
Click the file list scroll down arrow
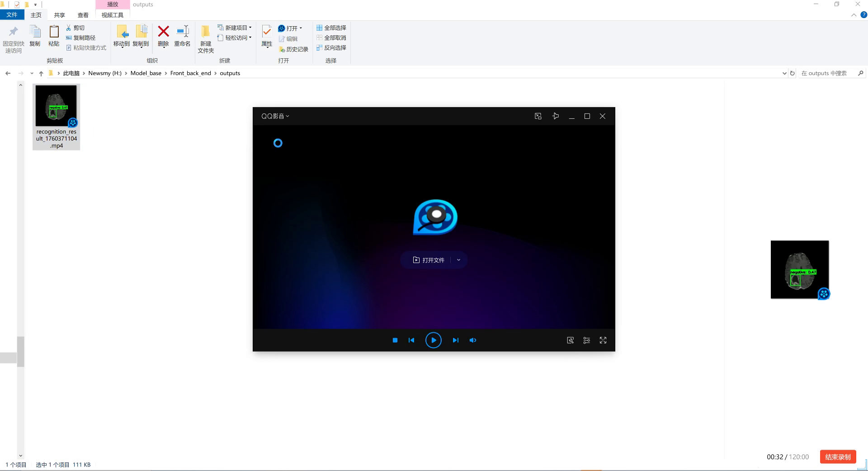tap(20, 456)
